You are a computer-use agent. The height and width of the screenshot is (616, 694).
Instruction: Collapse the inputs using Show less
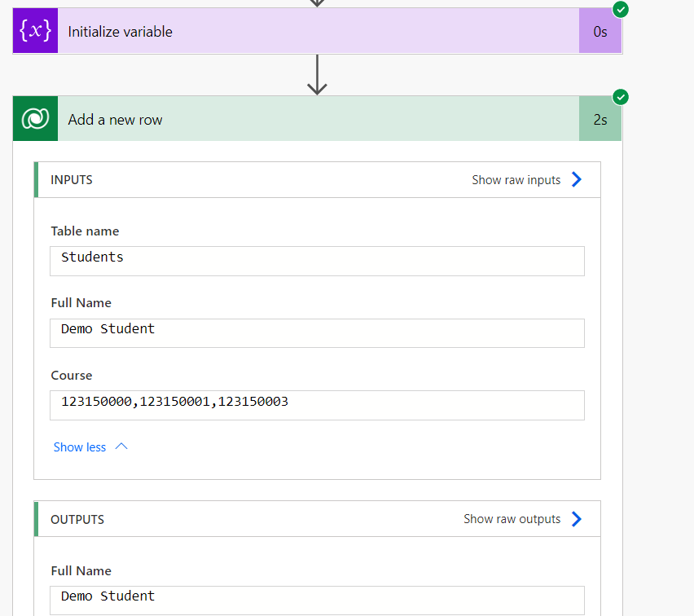pos(79,447)
